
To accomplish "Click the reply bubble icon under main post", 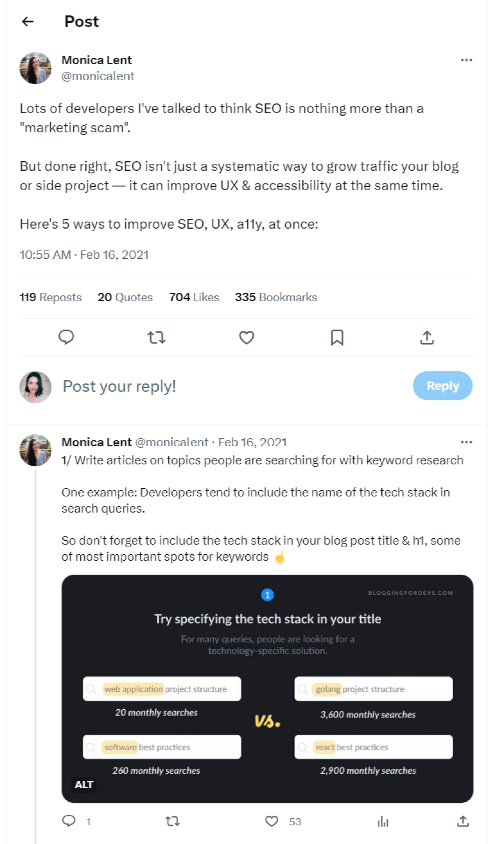I will pos(66,337).
